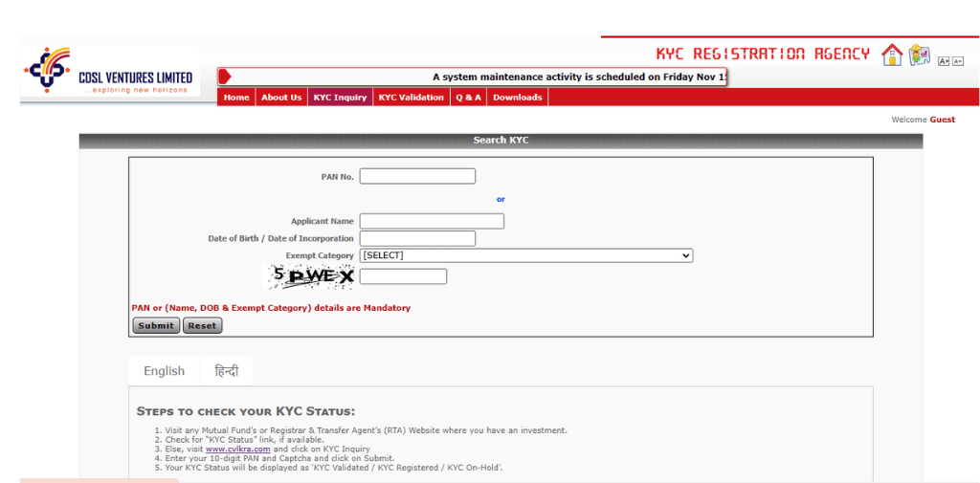Click the Applicant Name label
This screenshot has width=980, height=483.
323,221
